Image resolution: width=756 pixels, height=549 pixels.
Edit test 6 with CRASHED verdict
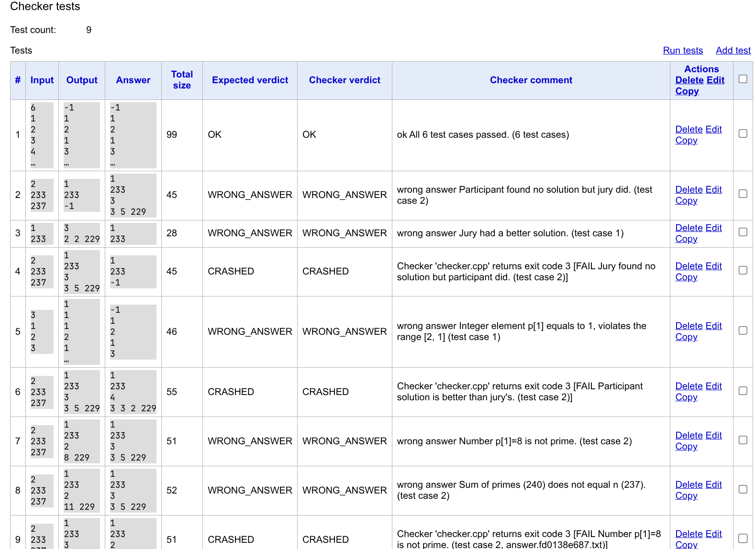pyautogui.click(x=713, y=386)
